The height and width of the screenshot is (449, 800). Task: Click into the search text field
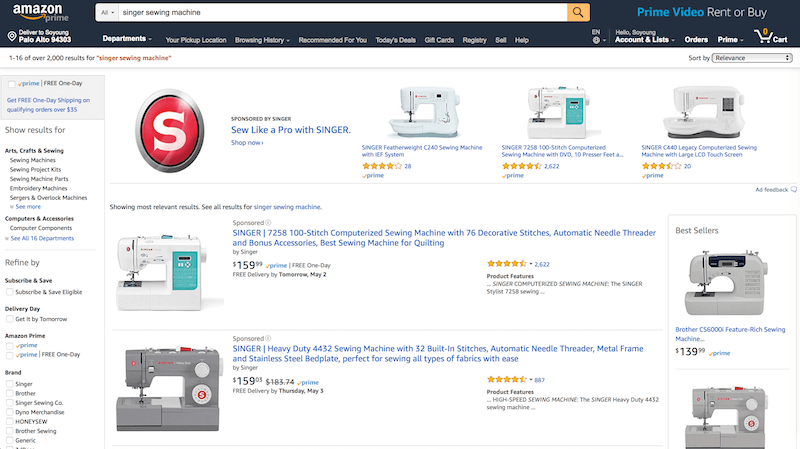point(342,13)
